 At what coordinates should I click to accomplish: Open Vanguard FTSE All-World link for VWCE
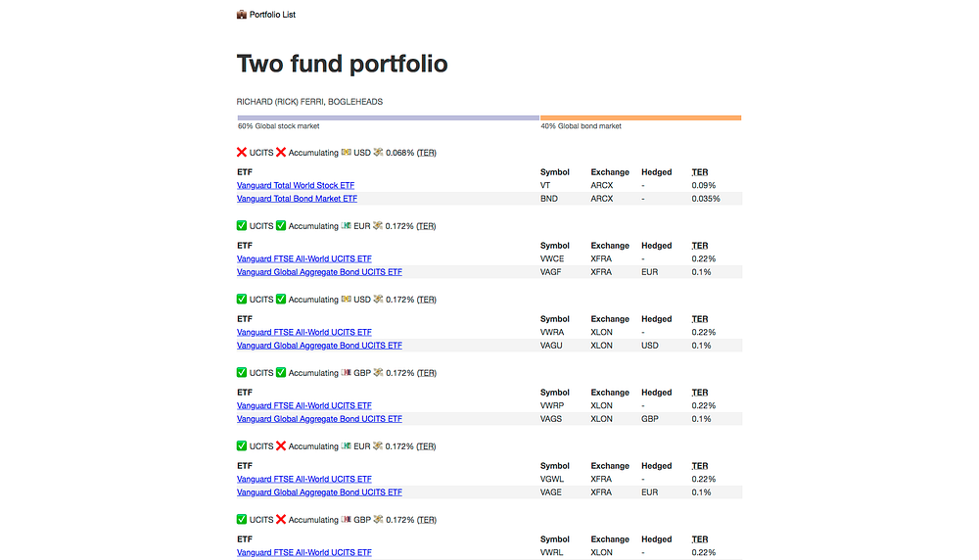304,258
